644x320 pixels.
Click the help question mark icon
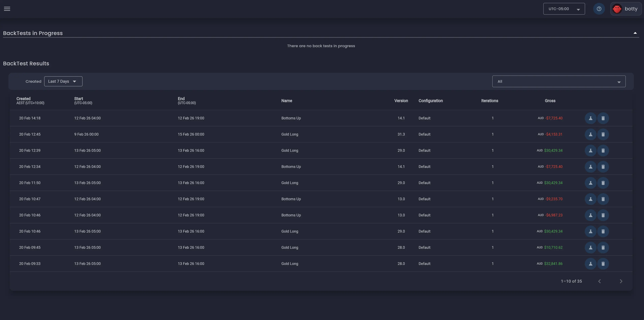599,8
